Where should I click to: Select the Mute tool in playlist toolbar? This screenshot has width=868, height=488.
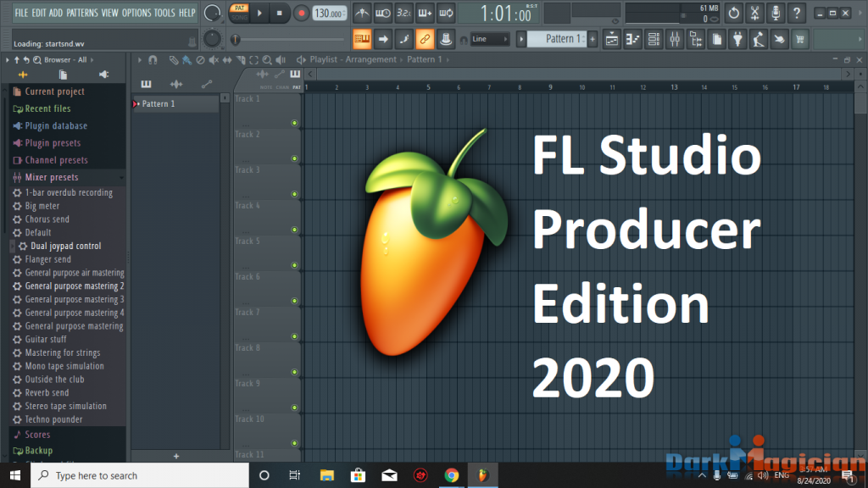214,60
